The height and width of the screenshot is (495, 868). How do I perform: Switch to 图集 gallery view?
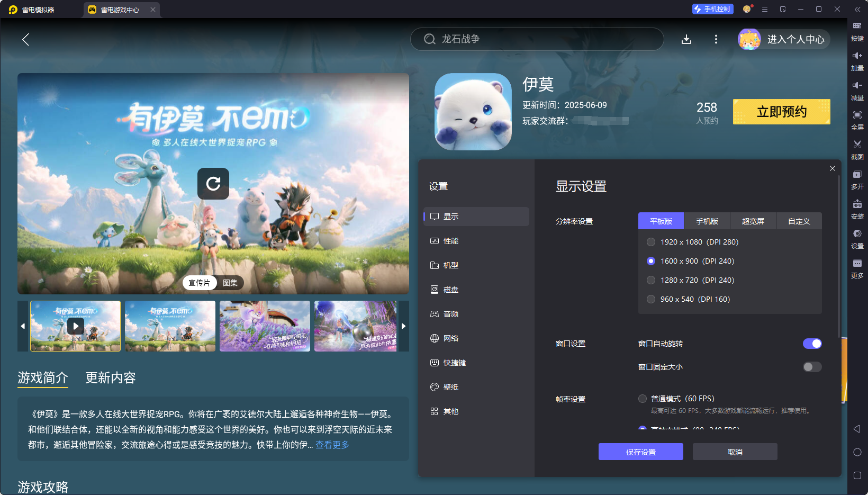(230, 283)
